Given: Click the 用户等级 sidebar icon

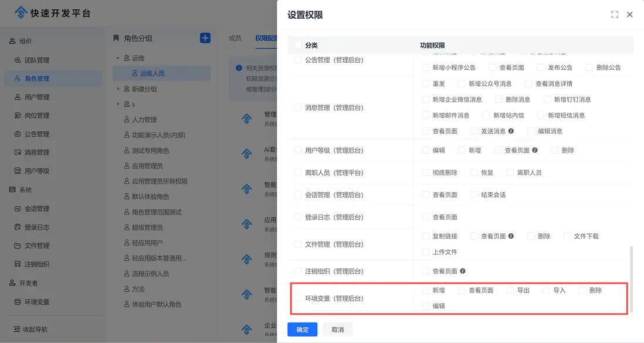Looking at the screenshot, I should (18, 171).
